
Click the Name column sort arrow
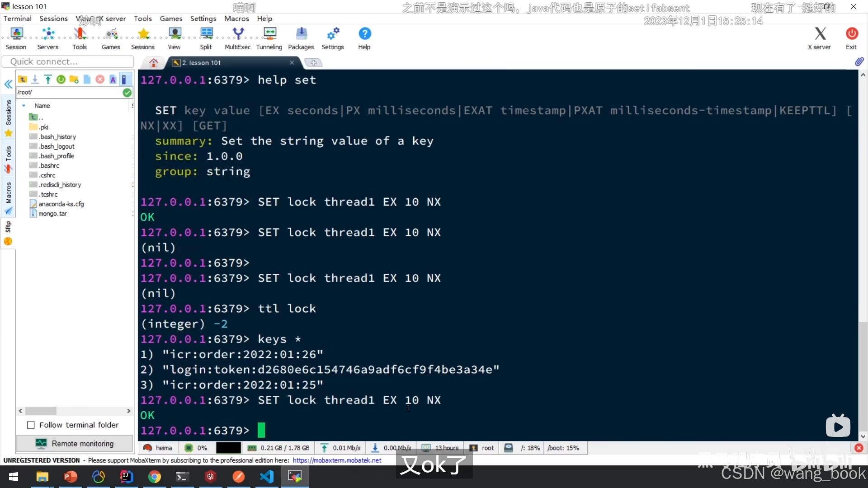pos(24,106)
